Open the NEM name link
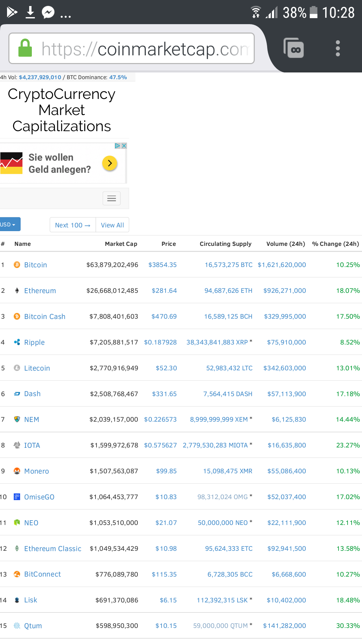The height and width of the screenshot is (644, 362). coord(32,420)
